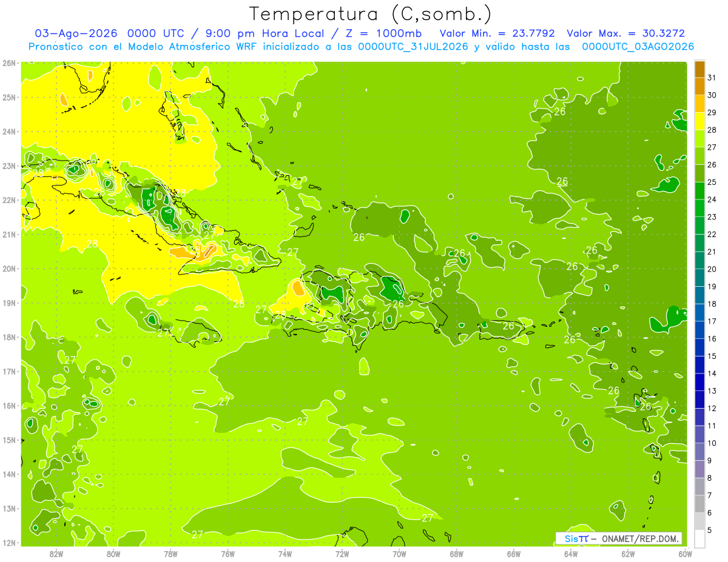Pick the purple swatch between 9 and 10
This screenshot has height=562, width=728.
pos(699,451)
